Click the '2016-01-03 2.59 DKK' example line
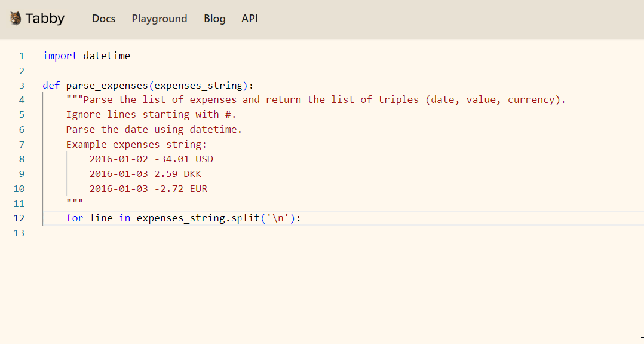Screen dimensions: 644x344 point(145,174)
